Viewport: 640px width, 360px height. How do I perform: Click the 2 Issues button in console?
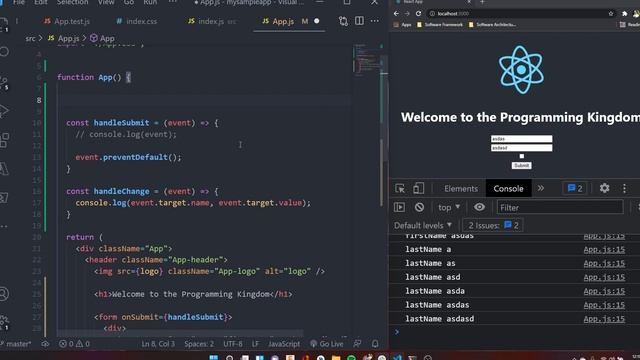(493, 225)
